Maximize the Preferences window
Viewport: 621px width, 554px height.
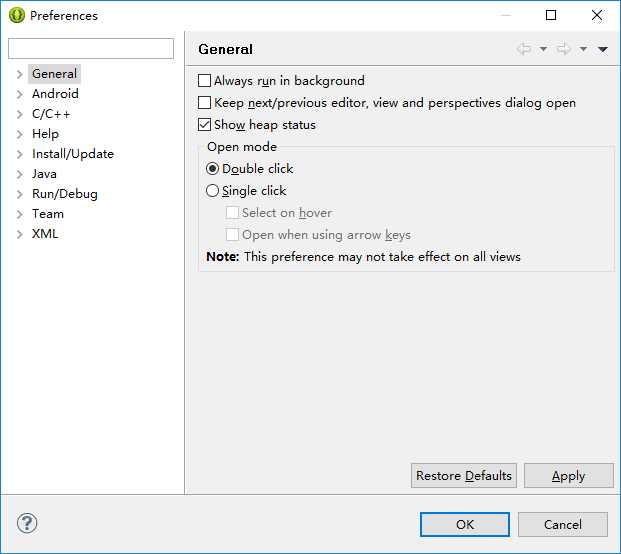551,15
